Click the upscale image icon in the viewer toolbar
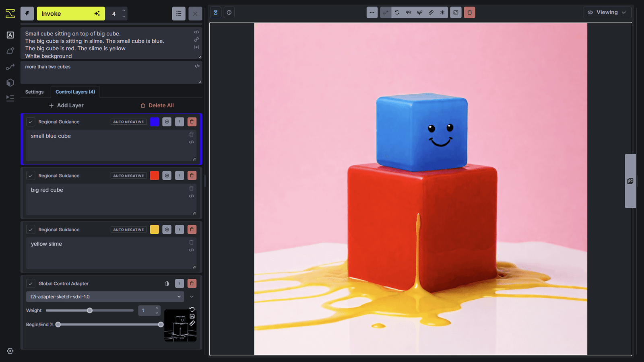This screenshot has height=362, width=644. click(x=456, y=12)
